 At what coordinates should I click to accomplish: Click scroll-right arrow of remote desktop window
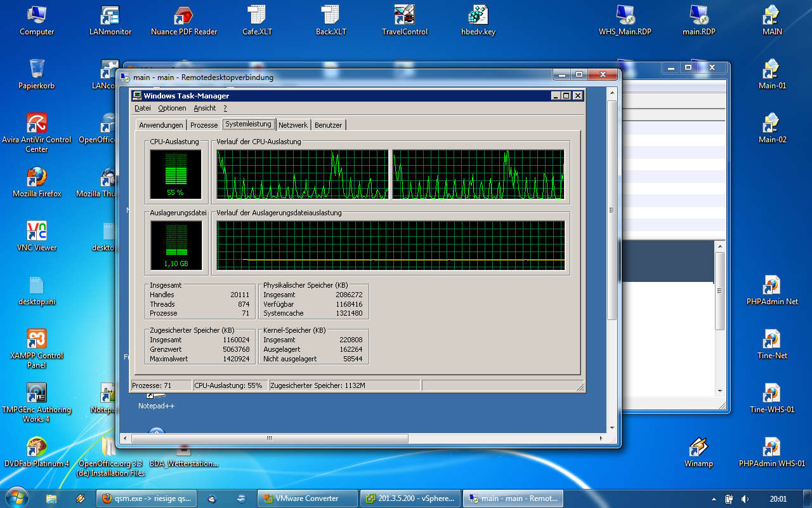coord(601,438)
